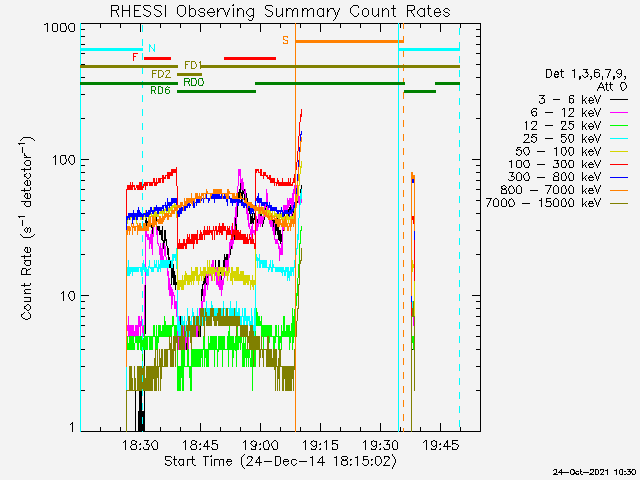Click the Start Time axis title
The height and width of the screenshot is (480, 640).
(x=280, y=461)
